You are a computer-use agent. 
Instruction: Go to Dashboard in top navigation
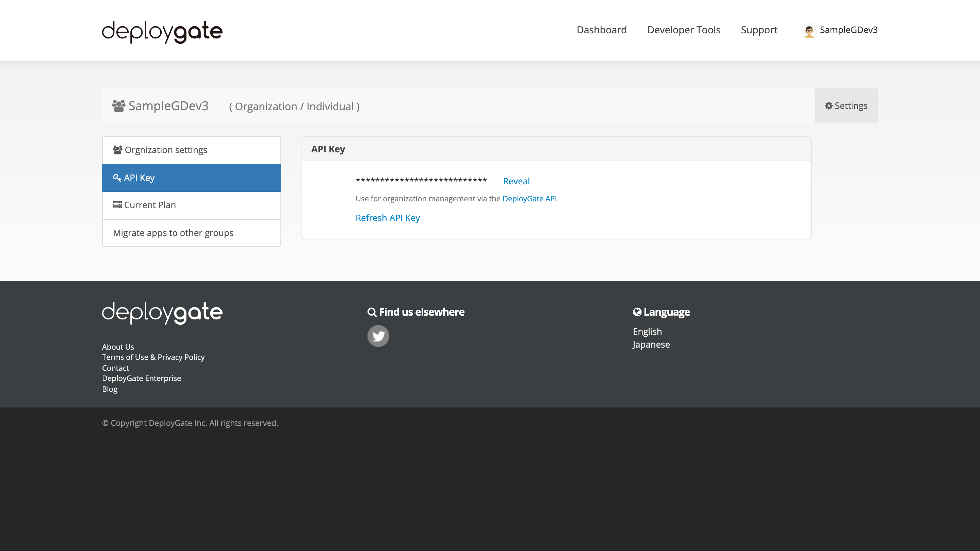click(x=602, y=30)
